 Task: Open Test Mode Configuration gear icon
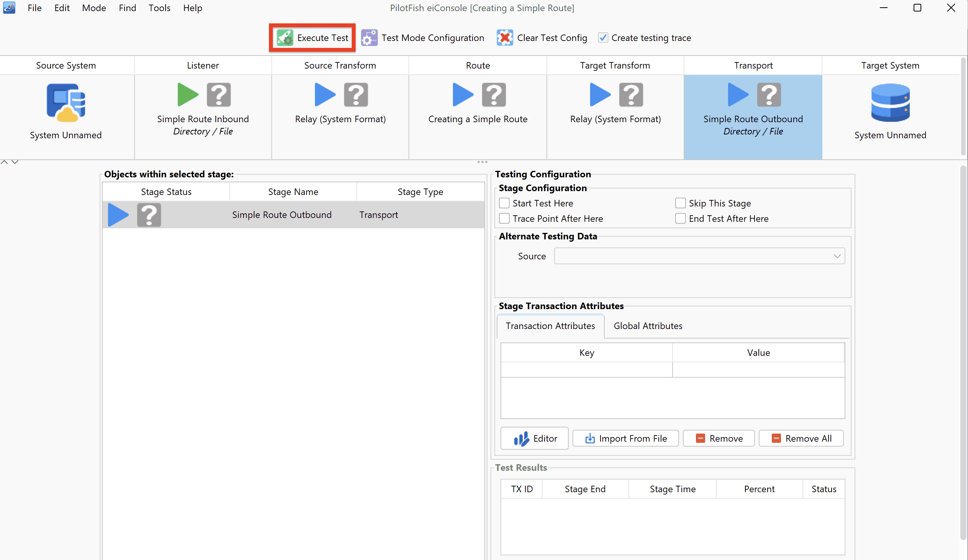(369, 38)
